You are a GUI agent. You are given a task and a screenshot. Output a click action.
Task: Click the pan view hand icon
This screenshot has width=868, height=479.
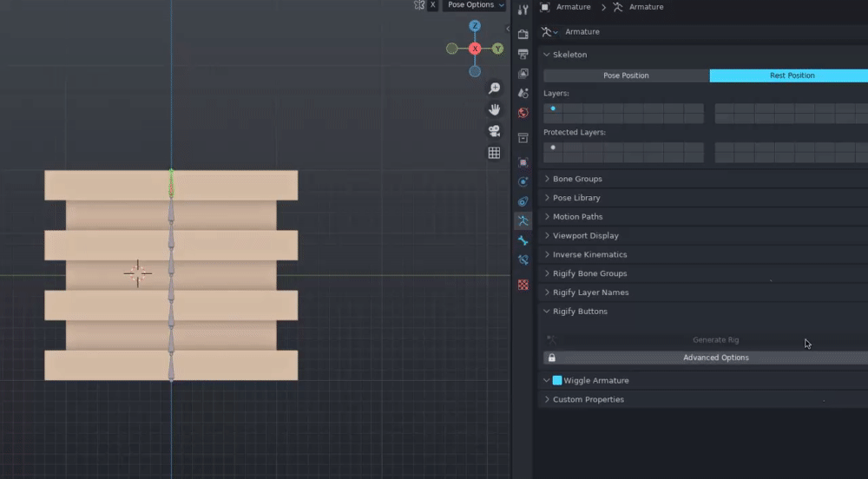click(495, 109)
